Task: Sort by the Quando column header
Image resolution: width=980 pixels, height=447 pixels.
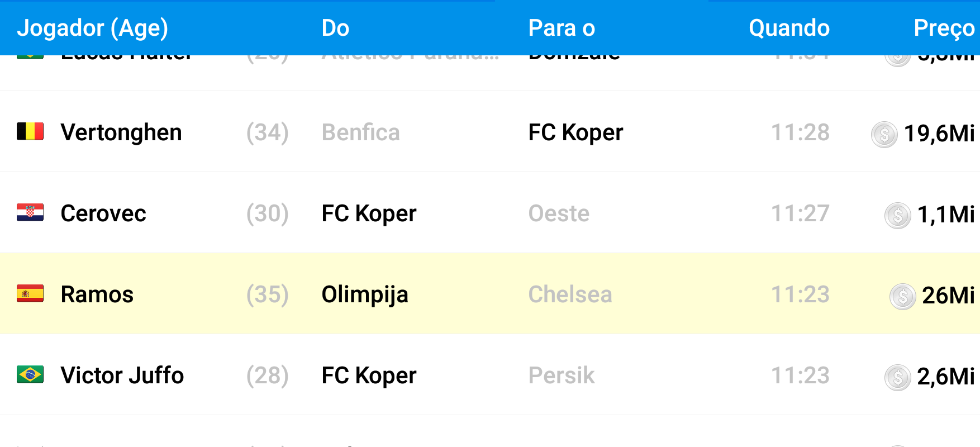Action: tap(789, 28)
